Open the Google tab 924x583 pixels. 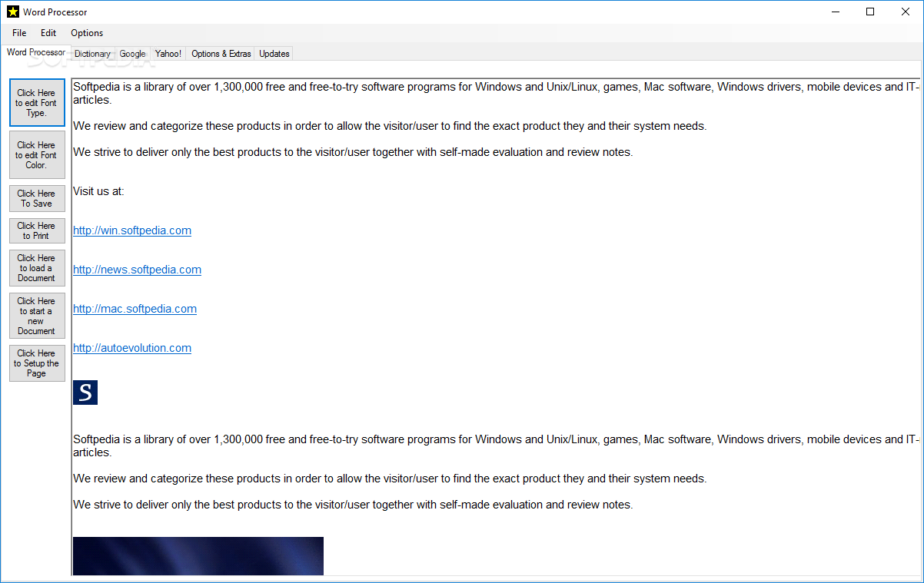132,54
